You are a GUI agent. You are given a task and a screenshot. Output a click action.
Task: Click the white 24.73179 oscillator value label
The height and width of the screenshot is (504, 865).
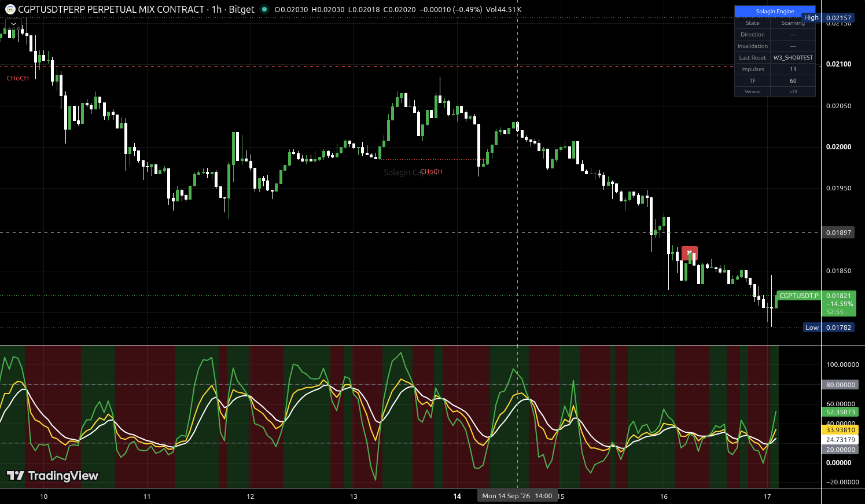coord(841,440)
